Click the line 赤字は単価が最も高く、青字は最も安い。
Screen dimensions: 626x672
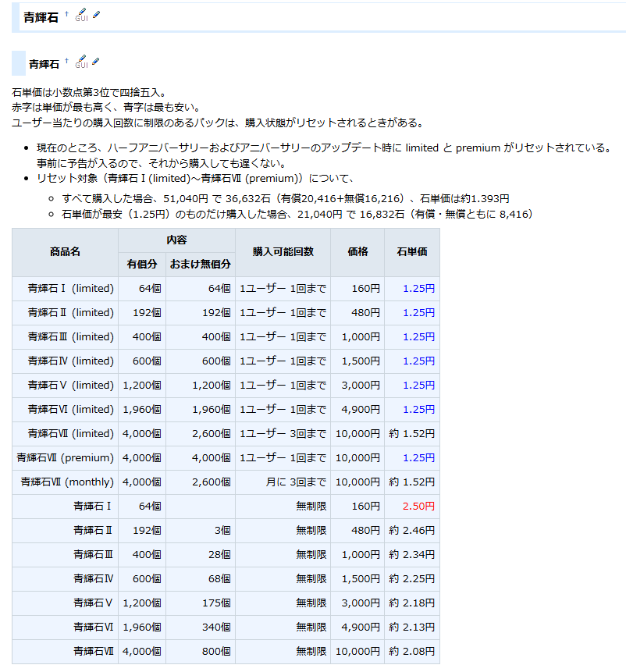click(x=106, y=108)
